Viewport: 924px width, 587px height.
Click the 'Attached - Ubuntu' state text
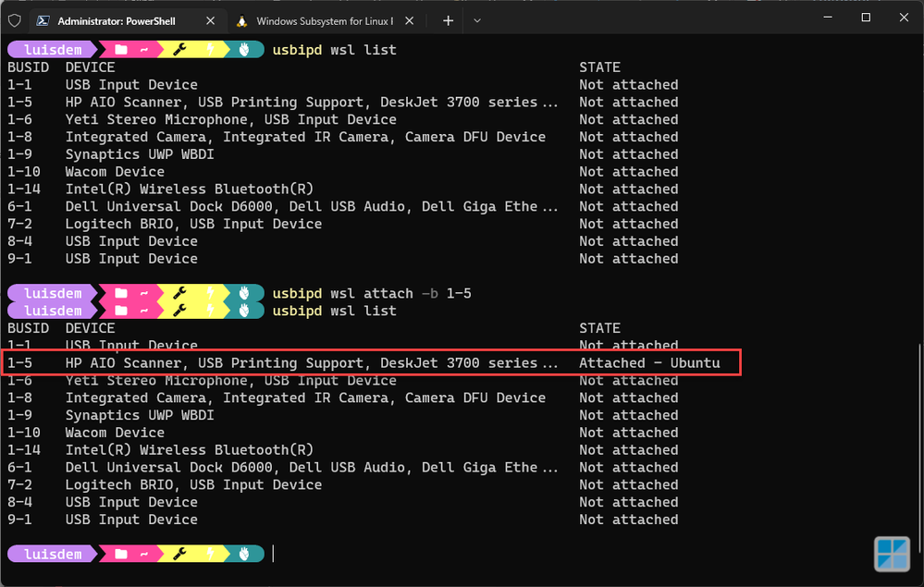pyautogui.click(x=649, y=362)
